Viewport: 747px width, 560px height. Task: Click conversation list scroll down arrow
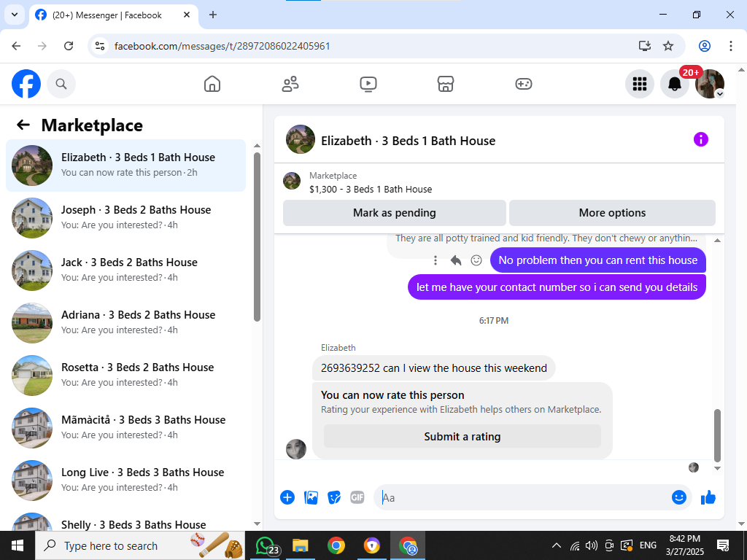pyautogui.click(x=258, y=524)
